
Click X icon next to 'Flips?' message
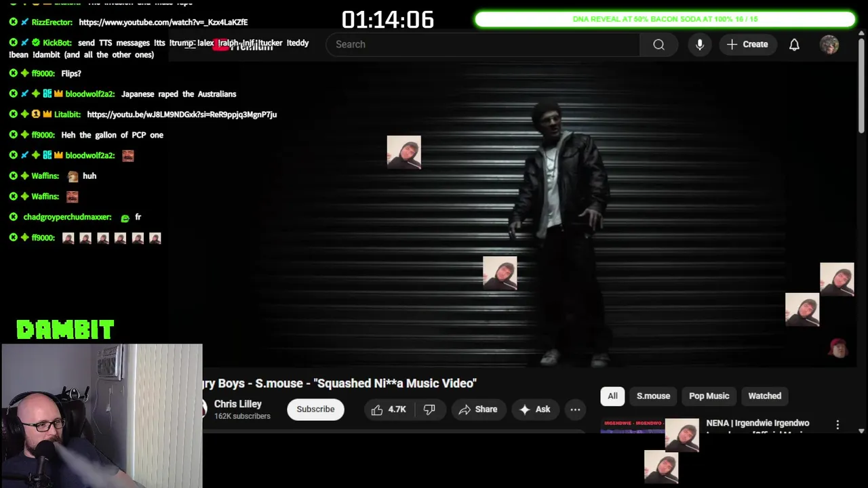(13, 73)
